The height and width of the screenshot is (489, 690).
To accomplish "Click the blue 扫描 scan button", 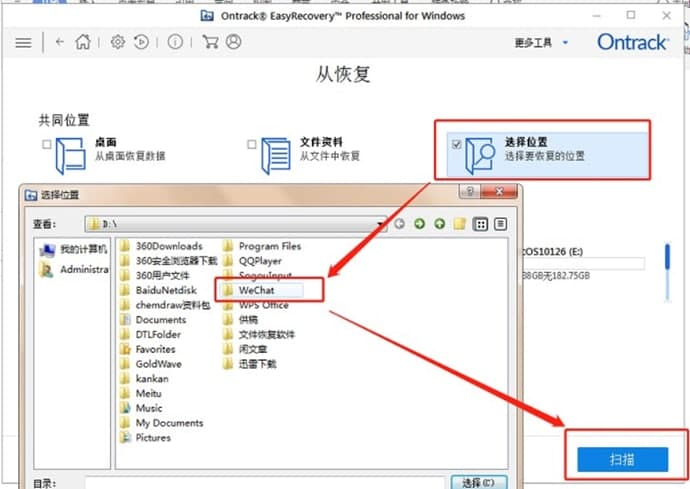I will [x=623, y=460].
